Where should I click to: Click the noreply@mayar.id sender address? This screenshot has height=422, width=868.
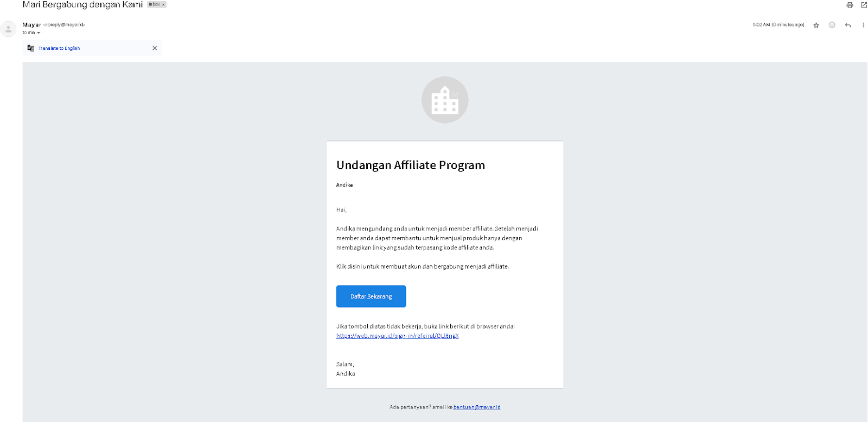coord(64,25)
